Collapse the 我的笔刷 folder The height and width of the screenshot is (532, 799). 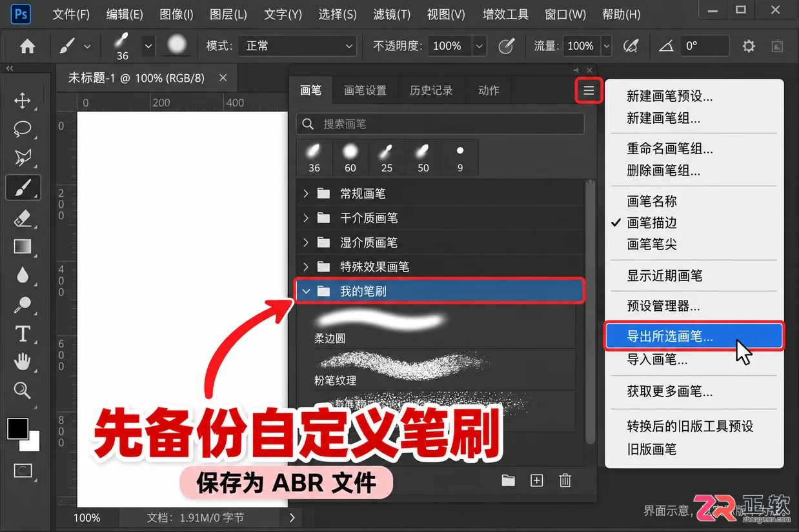306,291
